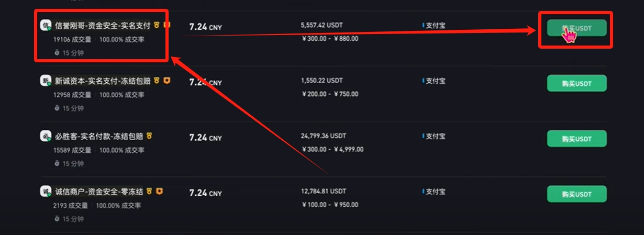Click the 新诚资本 merchant avatar icon

(x=46, y=81)
